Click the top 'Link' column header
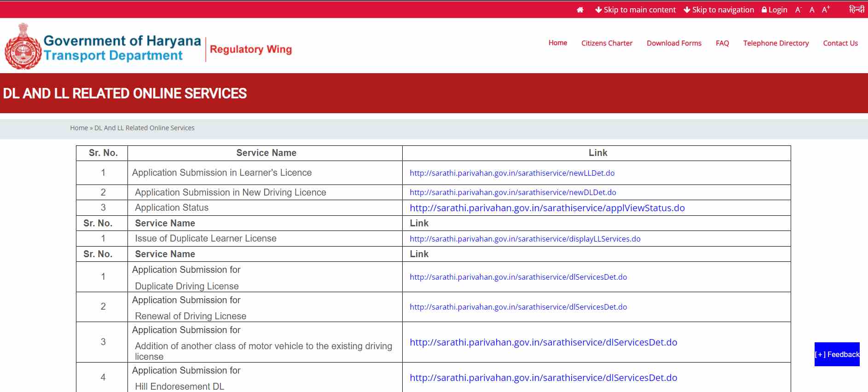 pos(598,153)
